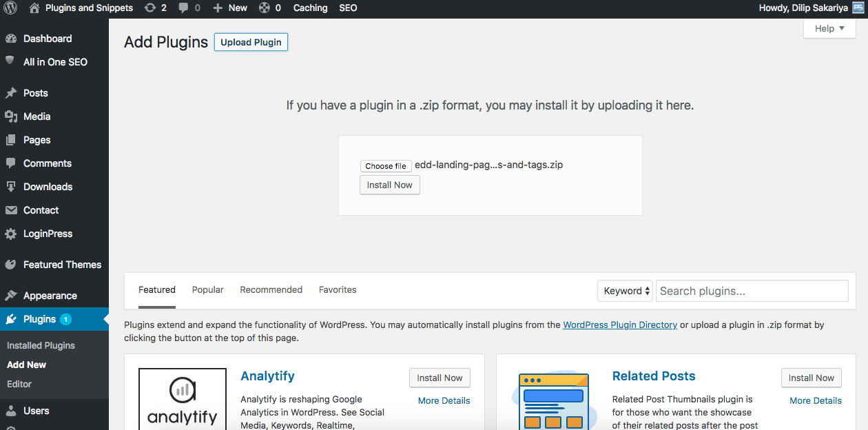This screenshot has height=430, width=868.
Task: Open the plugin Editor submenu item
Action: click(19, 384)
